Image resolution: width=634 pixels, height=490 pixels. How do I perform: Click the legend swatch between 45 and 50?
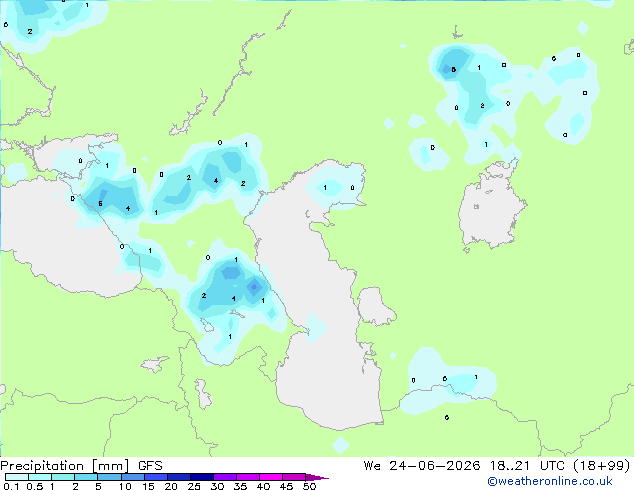pyautogui.click(x=294, y=477)
